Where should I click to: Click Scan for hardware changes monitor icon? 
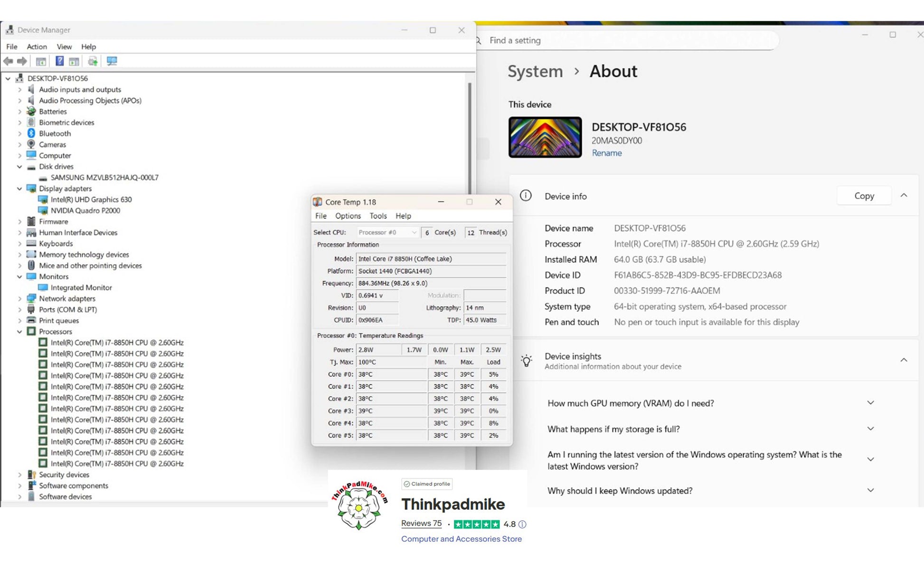[x=112, y=61]
